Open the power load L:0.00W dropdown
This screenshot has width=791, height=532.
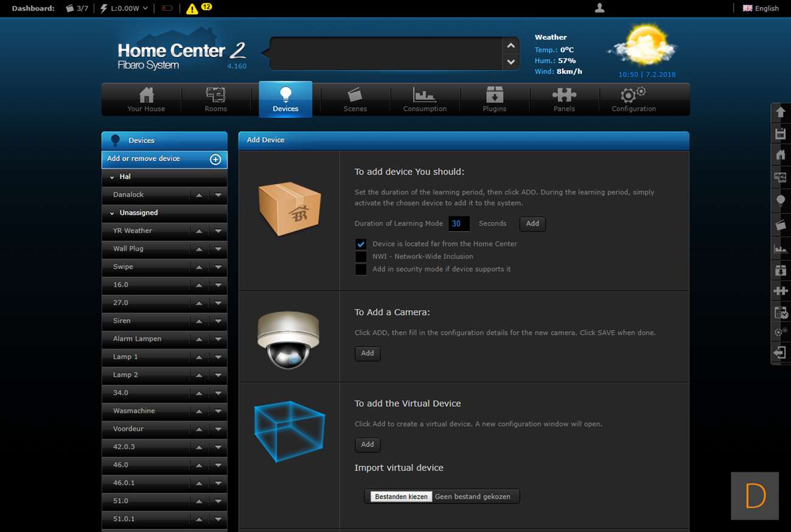(x=124, y=9)
